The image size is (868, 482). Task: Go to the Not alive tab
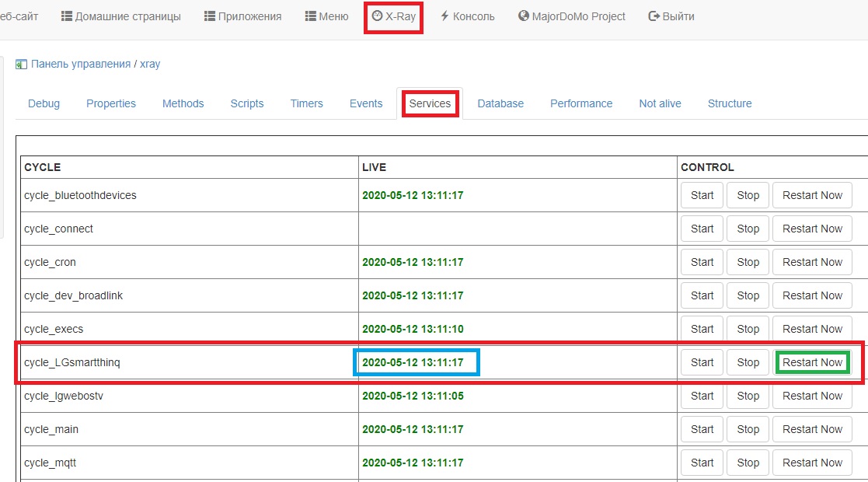coord(660,103)
